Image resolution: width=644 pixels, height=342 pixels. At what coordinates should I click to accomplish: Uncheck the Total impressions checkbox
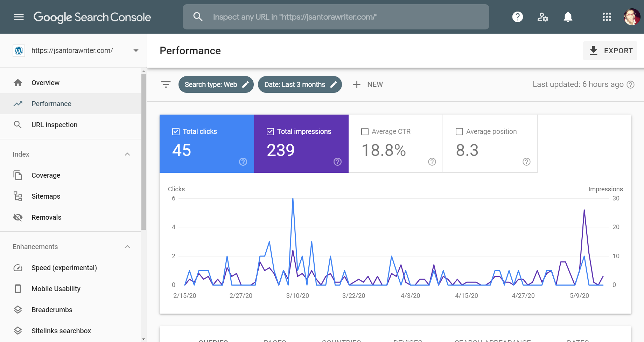click(271, 131)
